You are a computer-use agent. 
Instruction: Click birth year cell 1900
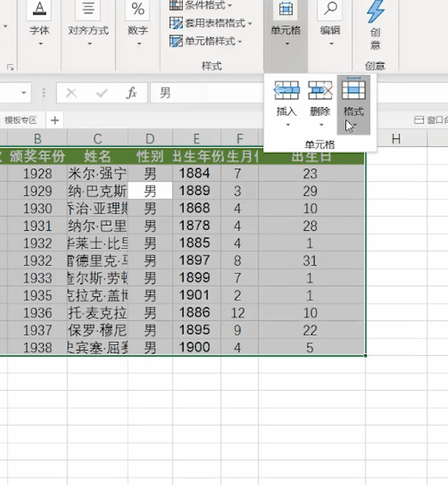(197, 347)
